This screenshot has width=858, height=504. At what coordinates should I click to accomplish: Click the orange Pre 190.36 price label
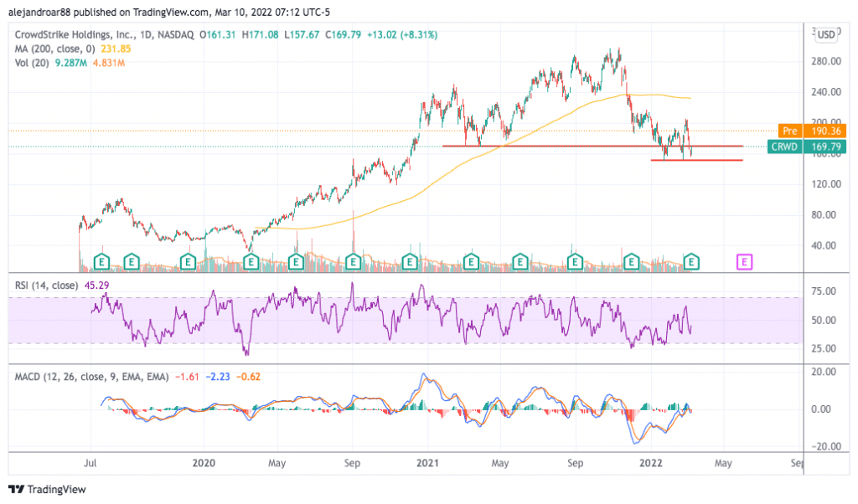click(x=812, y=131)
